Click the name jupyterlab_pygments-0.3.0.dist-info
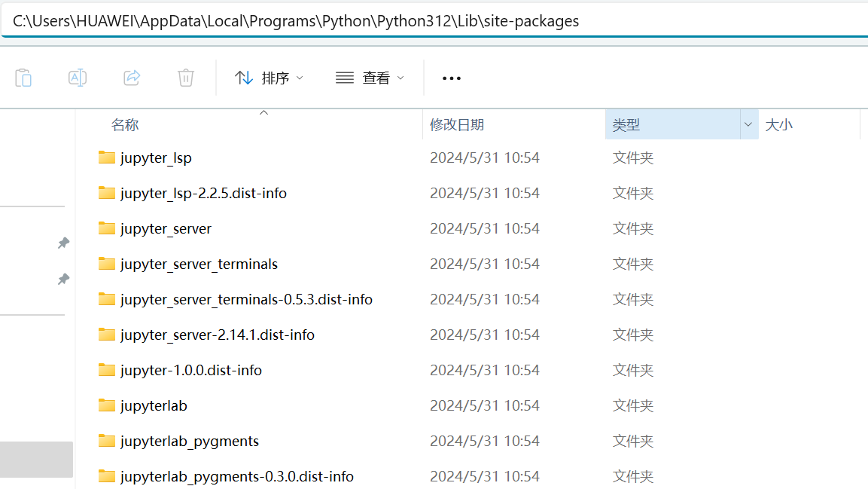This screenshot has width=868, height=489. (237, 478)
